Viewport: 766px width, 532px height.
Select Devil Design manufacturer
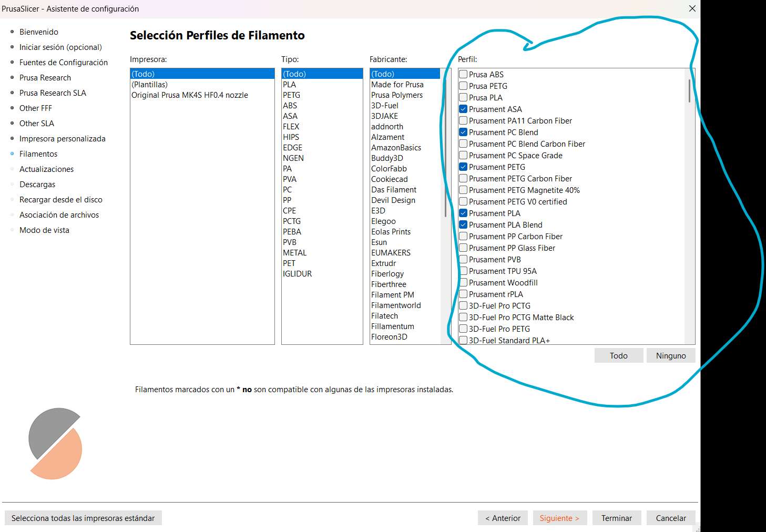[405, 200]
